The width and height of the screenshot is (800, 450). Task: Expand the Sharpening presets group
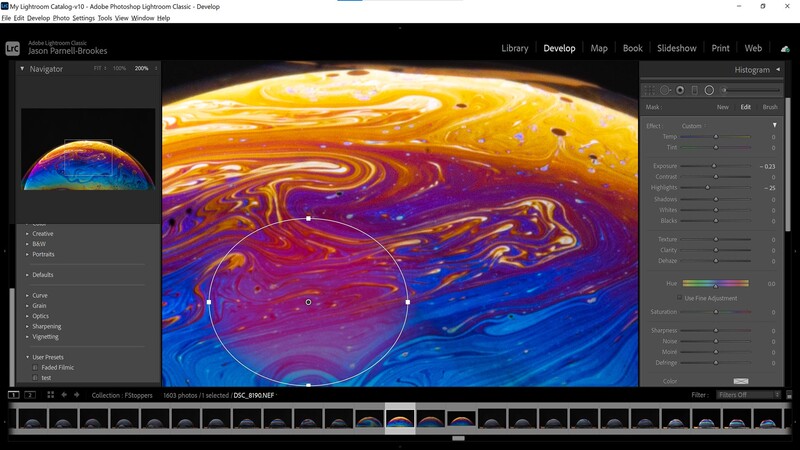(27, 327)
